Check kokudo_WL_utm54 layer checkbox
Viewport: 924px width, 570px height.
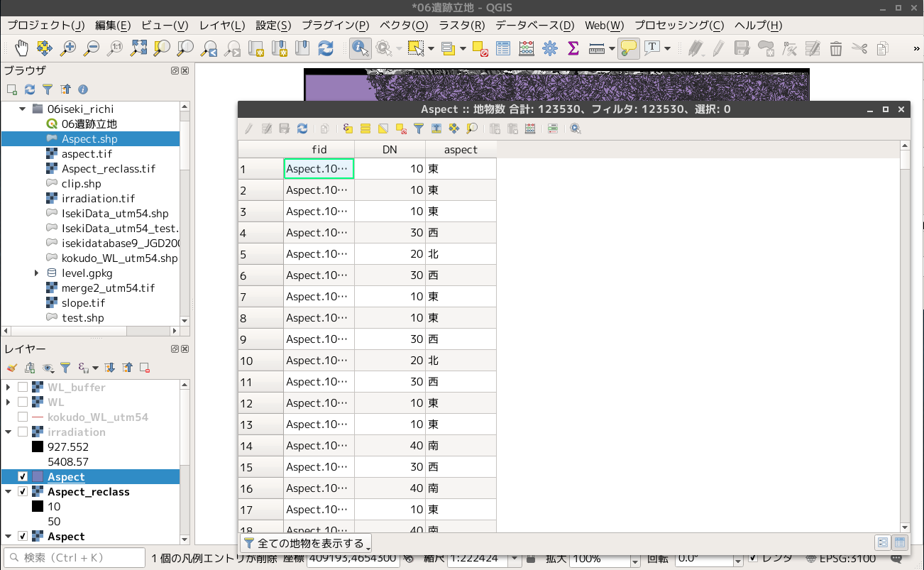coord(23,417)
